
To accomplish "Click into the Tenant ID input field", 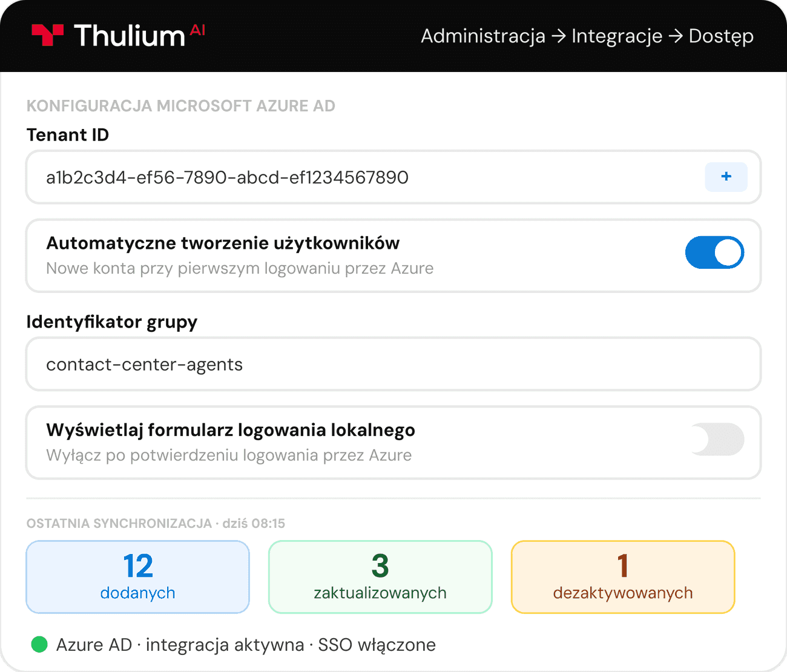I will [393, 177].
